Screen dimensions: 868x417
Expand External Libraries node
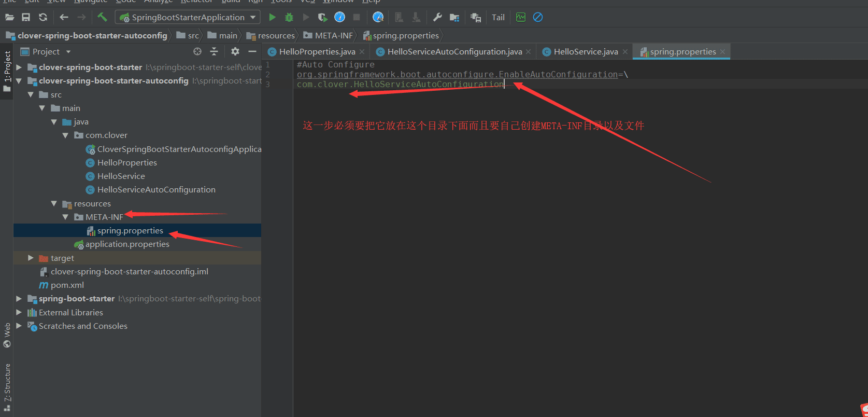(x=19, y=312)
